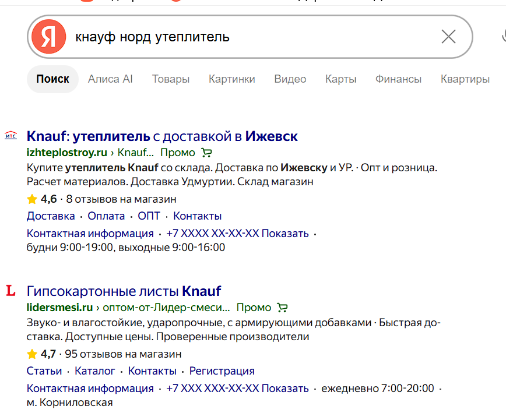Open '8 отзывов на магазин' reviews
Image resolution: width=506 pixels, height=420 pixels.
click(x=121, y=199)
